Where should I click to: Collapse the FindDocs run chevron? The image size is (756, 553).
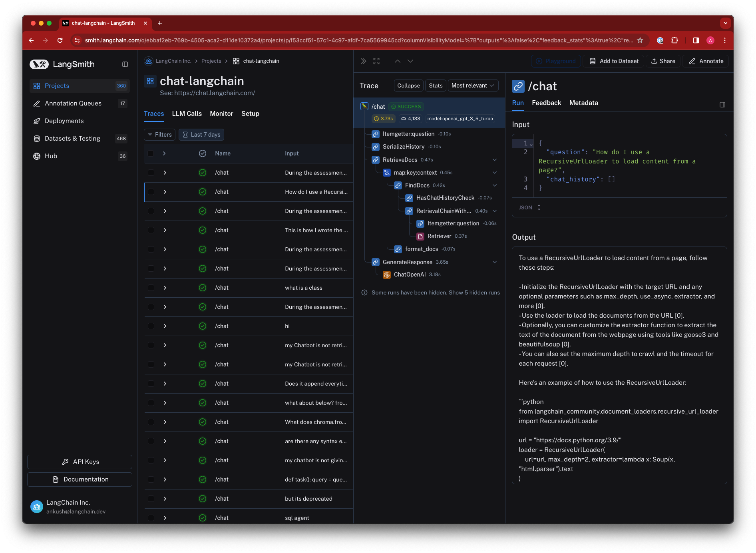tap(495, 185)
